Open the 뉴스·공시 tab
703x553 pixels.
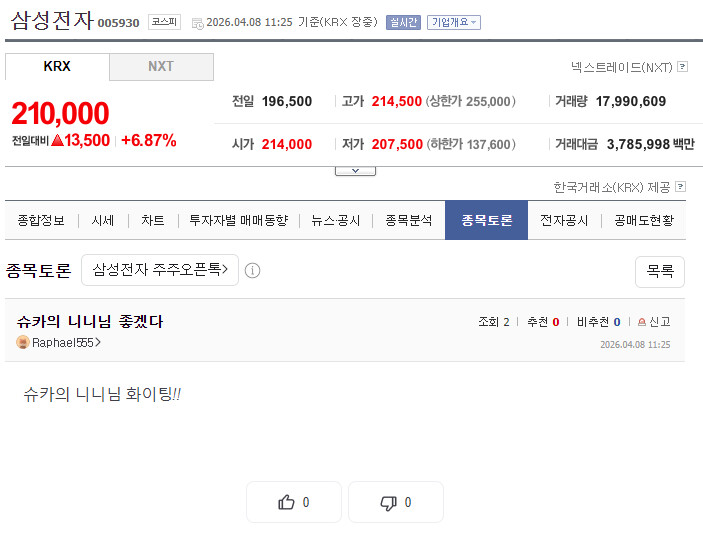336,220
